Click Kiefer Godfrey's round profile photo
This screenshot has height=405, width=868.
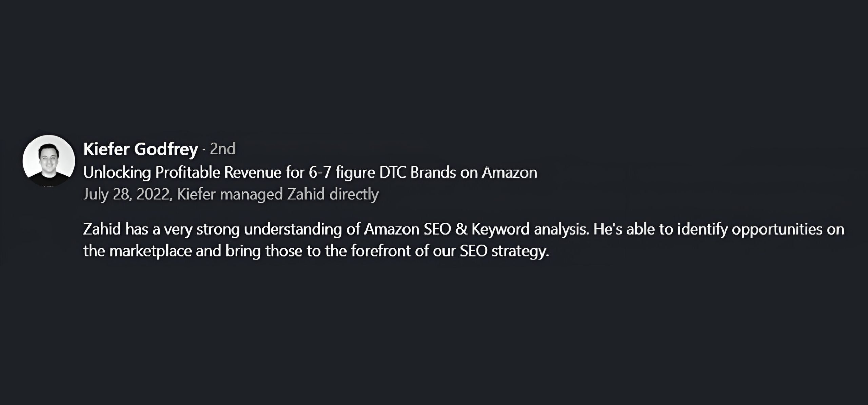[49, 161]
